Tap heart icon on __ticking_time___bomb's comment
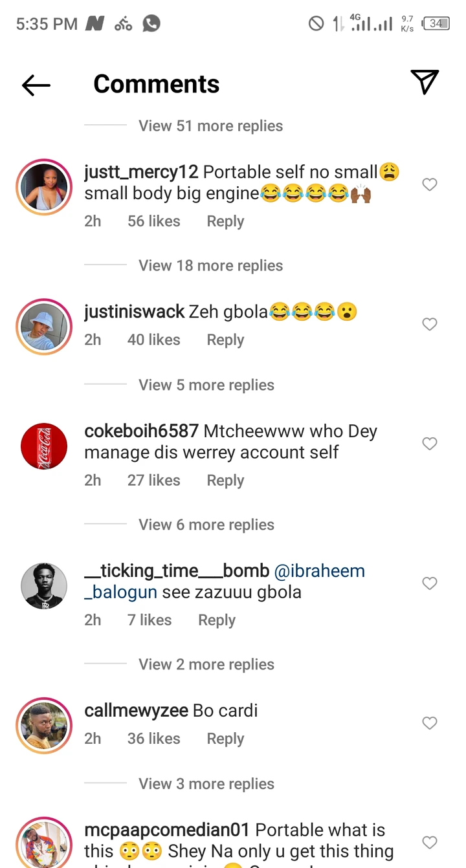This screenshot has height=868, width=466. coord(430,583)
